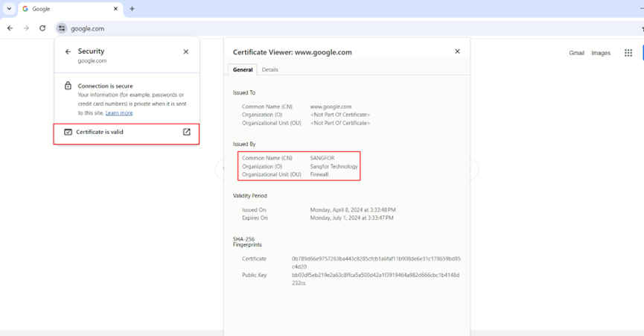Image resolution: width=644 pixels, height=336 pixels.
Task: Open a new browser tab
Action: click(x=133, y=9)
